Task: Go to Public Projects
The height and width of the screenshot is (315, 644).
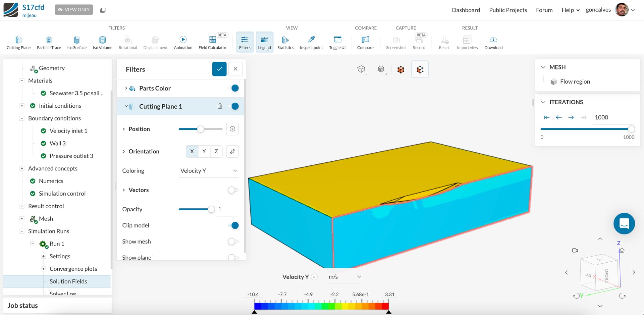Action: click(508, 10)
